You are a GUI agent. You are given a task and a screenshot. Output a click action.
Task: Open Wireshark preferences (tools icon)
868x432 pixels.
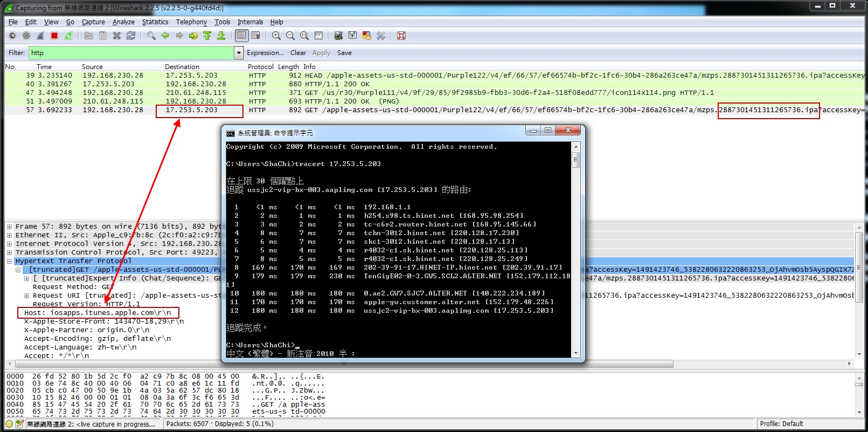[x=381, y=36]
